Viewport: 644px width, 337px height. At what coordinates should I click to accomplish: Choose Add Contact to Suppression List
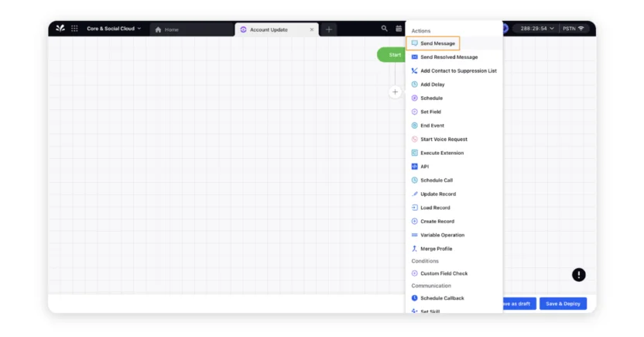pyautogui.click(x=454, y=70)
